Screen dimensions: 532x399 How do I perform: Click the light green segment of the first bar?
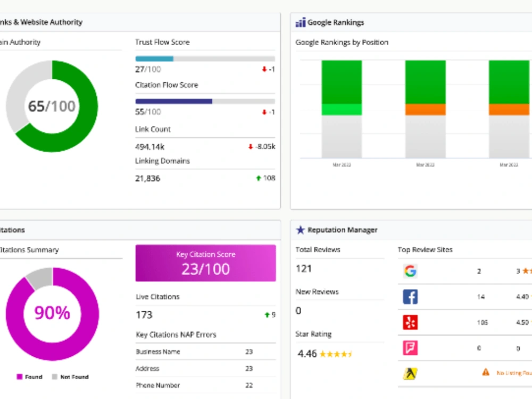tap(342, 110)
